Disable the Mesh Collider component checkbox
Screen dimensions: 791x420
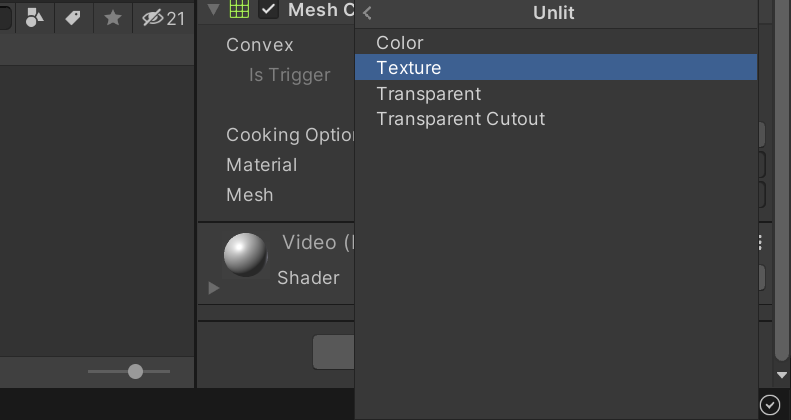point(268,10)
